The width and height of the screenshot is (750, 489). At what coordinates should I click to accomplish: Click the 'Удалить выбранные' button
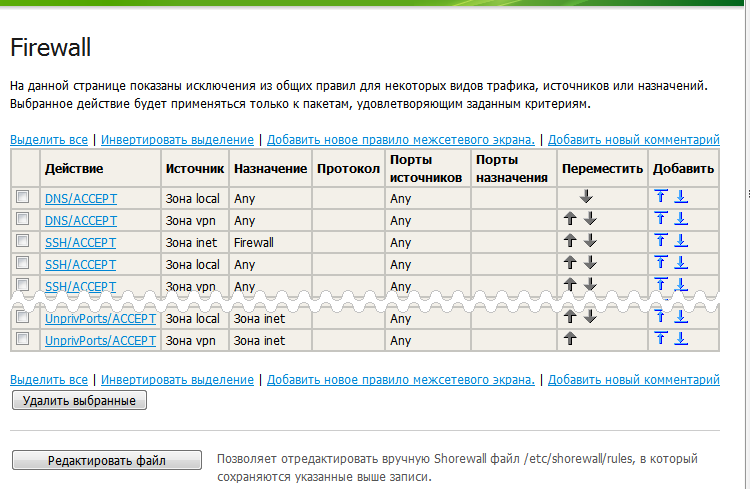click(79, 400)
